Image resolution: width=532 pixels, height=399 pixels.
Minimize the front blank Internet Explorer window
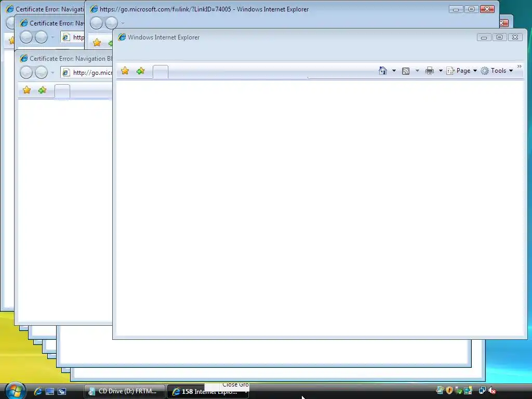pos(484,37)
